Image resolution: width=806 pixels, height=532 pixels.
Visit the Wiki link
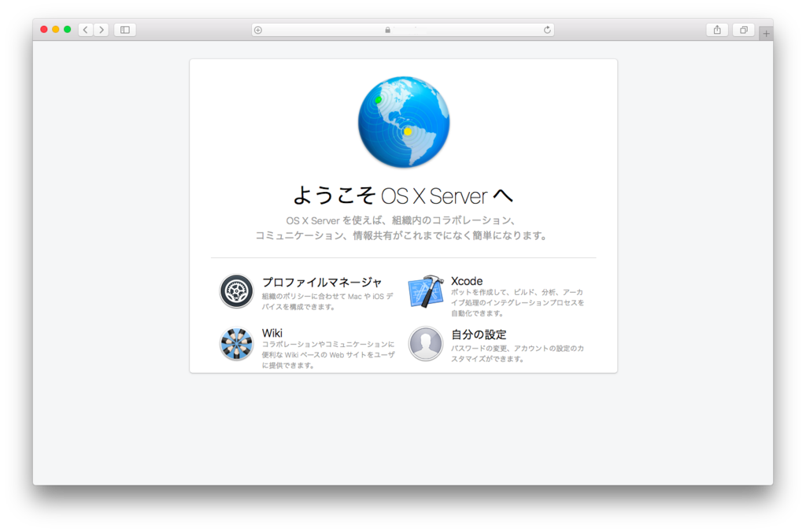(x=272, y=333)
